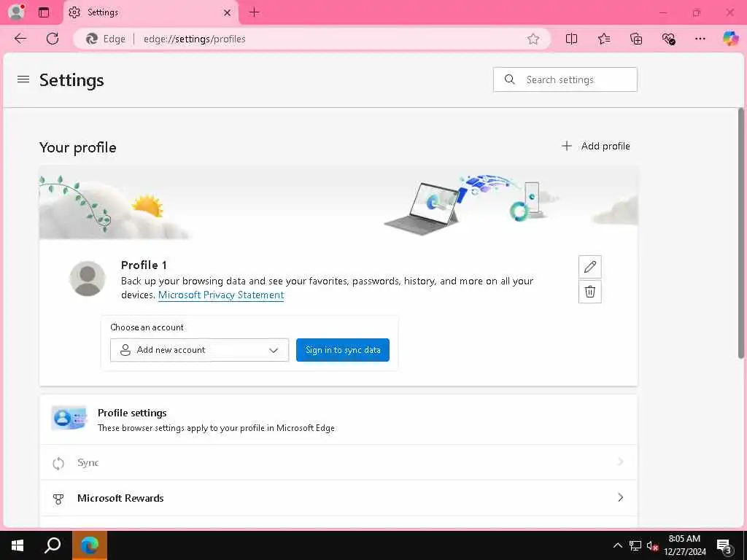Screen dimensions: 747x560
Task: Open the Settings hamburger menu
Action: click(x=23, y=79)
